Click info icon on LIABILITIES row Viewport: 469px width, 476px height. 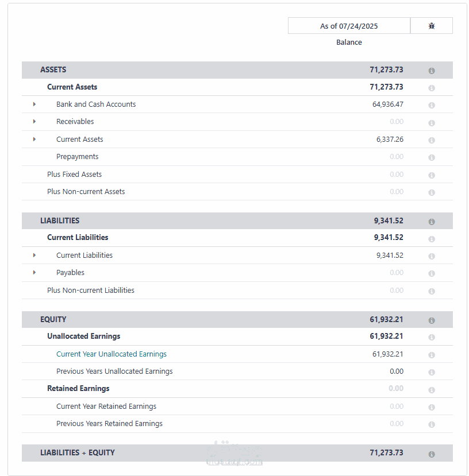pyautogui.click(x=432, y=222)
